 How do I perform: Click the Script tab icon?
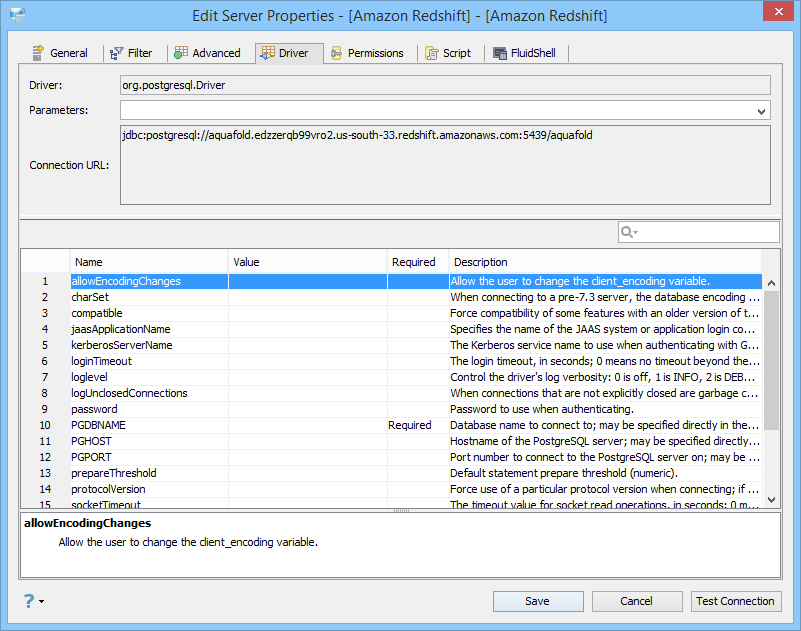[x=432, y=53]
